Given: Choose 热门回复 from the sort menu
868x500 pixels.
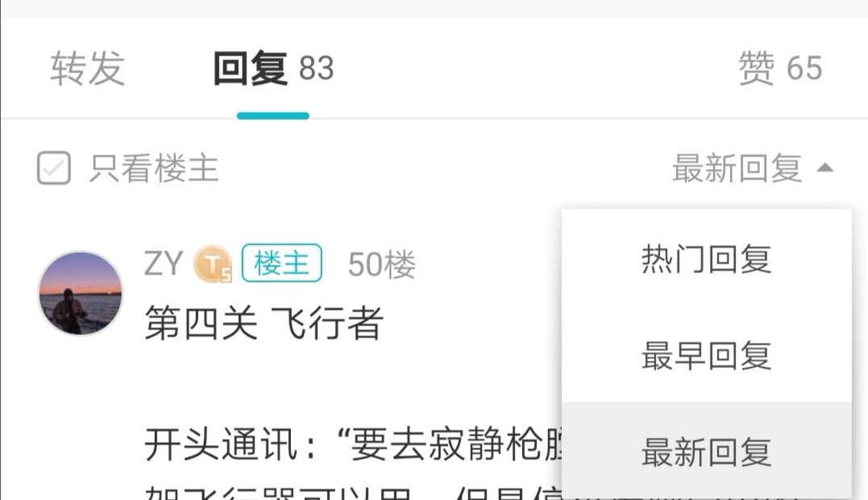Looking at the screenshot, I should [706, 258].
